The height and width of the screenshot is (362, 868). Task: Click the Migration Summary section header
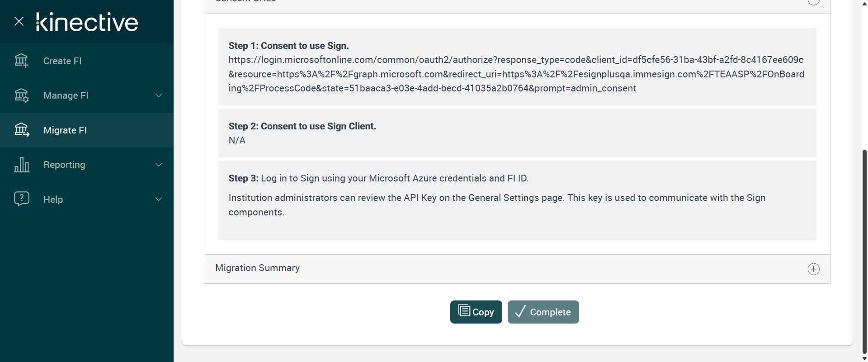258,268
